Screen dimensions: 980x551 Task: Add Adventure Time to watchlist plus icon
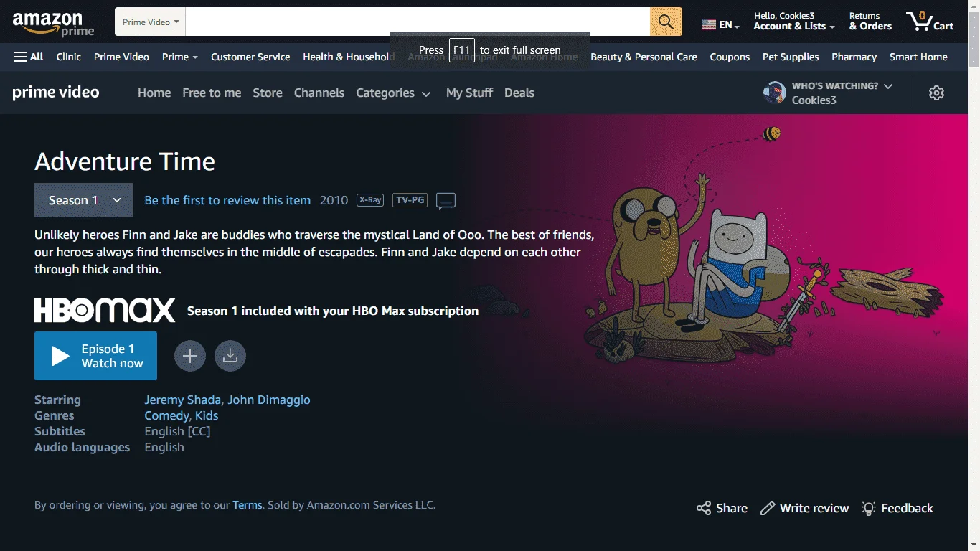tap(190, 356)
